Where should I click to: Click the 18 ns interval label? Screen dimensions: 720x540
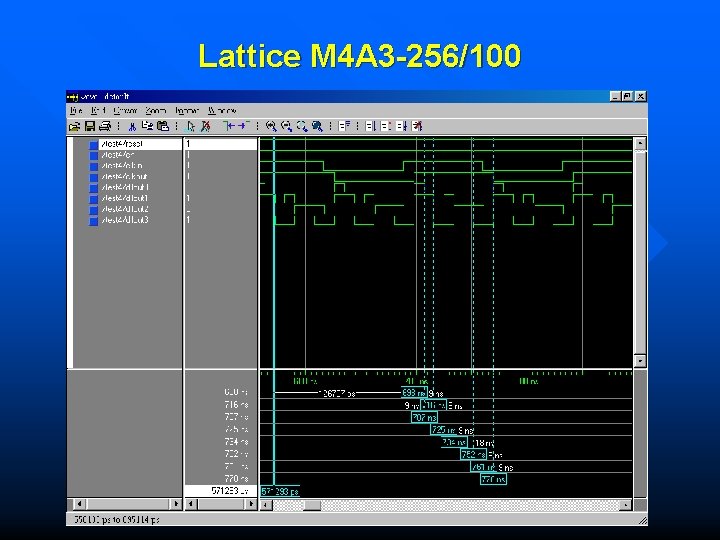pyautogui.click(x=484, y=443)
